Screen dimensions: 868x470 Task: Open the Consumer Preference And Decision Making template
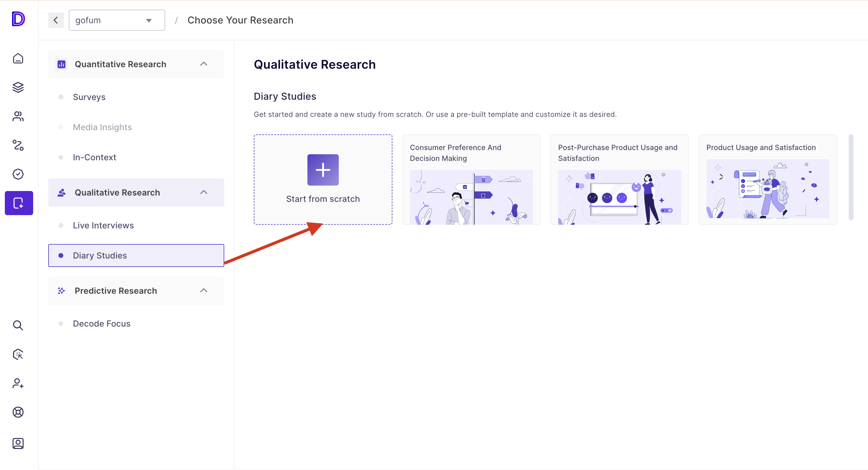tap(471, 180)
